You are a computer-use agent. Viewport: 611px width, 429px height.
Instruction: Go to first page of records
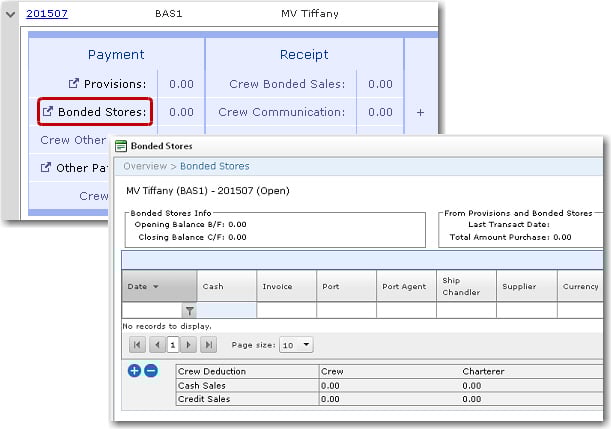tap(138, 345)
